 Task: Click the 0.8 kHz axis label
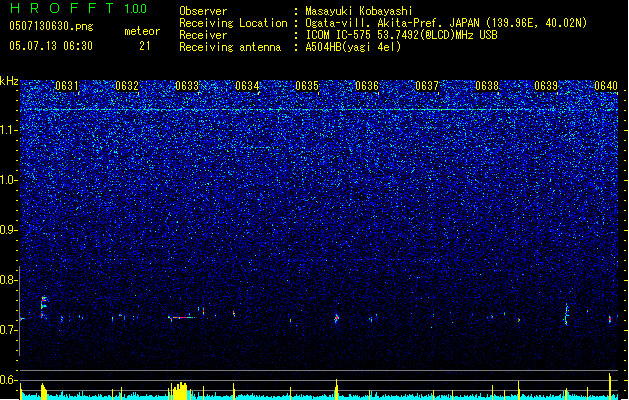(9, 280)
